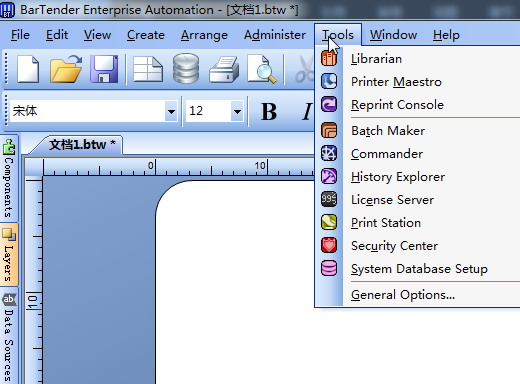Open Print Preview magnifier icon
520x384 pixels.
pos(262,69)
